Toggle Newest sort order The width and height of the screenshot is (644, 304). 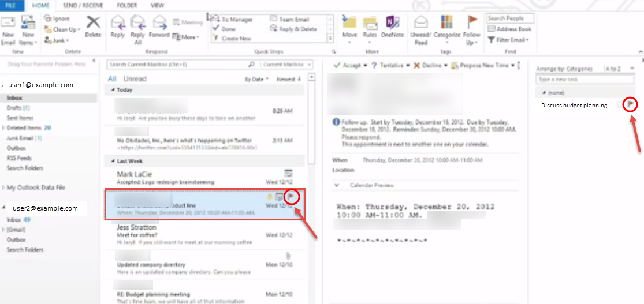coord(289,79)
